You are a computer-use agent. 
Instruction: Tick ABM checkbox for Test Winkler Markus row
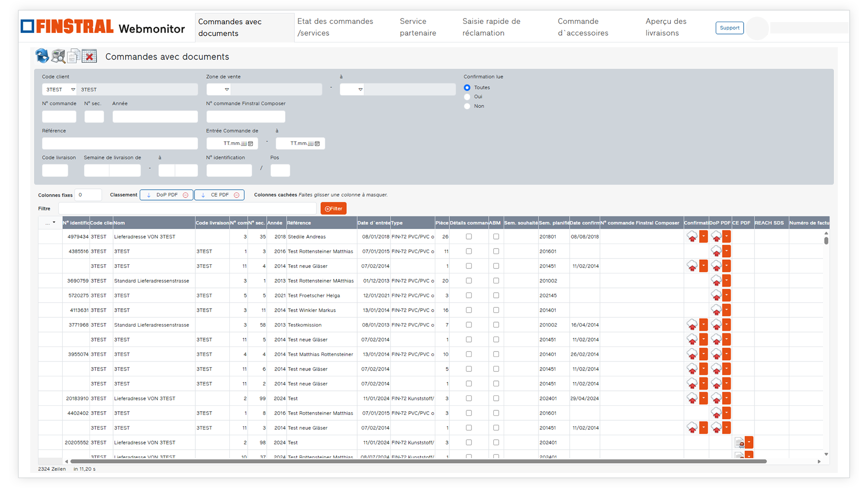click(x=496, y=310)
